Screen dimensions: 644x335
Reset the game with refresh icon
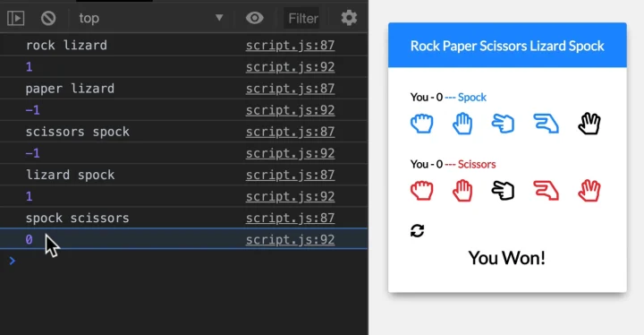(x=418, y=230)
